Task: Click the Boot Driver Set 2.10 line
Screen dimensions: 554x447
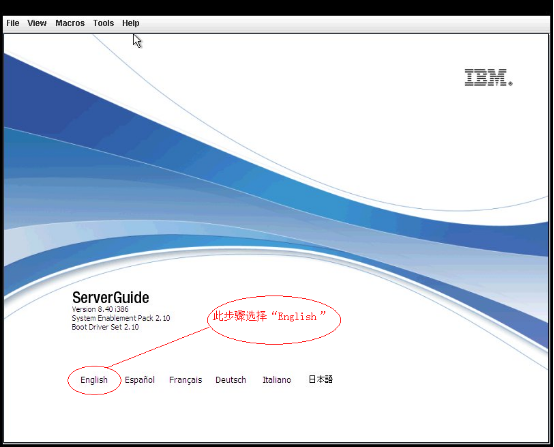Action: (x=105, y=327)
